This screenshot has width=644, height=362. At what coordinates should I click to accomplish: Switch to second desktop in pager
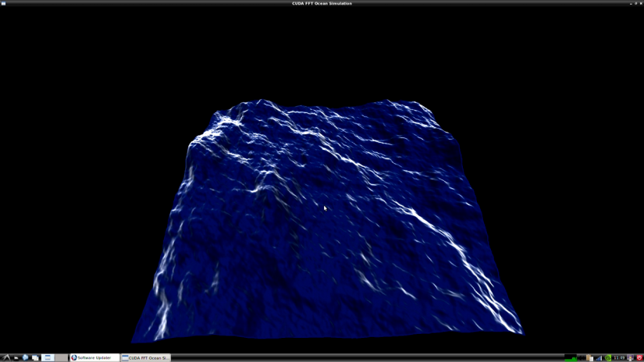(x=62, y=358)
